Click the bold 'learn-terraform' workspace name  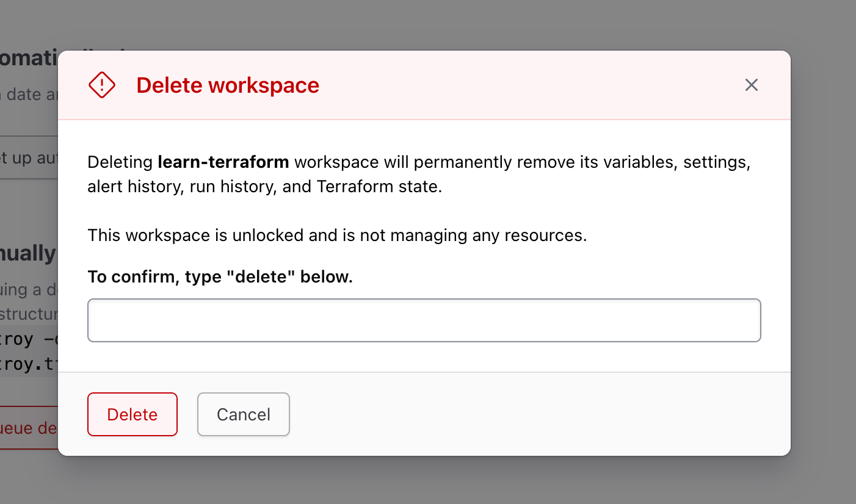(x=223, y=162)
